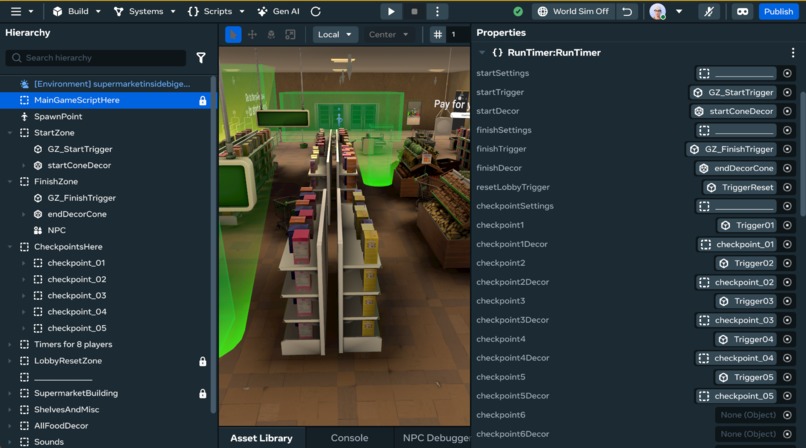The image size is (806, 448).
Task: Click the GZ_FinishTrigger reference field in Properties
Action: pos(731,149)
